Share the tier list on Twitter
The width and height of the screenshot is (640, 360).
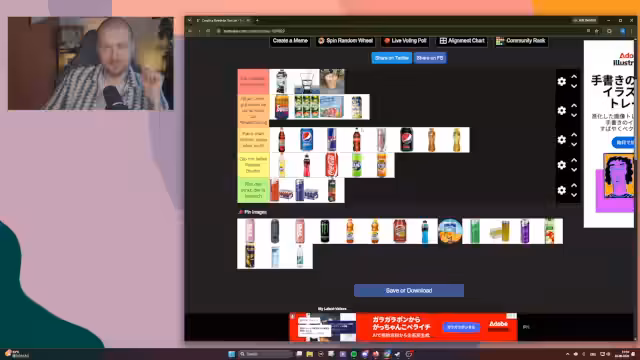[391, 58]
